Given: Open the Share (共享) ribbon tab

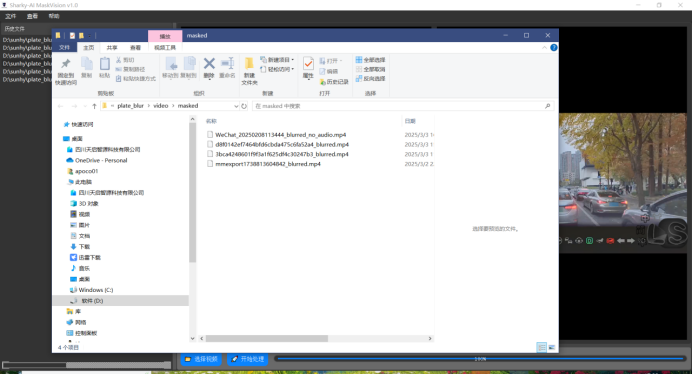Looking at the screenshot, I should (112, 48).
